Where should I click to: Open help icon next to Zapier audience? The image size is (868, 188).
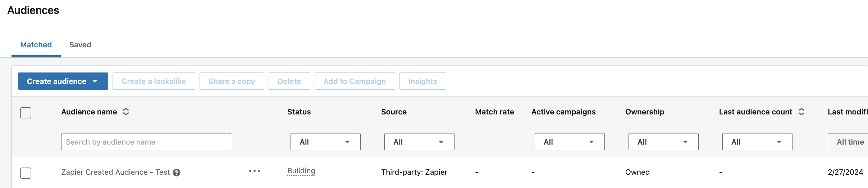coord(177,173)
